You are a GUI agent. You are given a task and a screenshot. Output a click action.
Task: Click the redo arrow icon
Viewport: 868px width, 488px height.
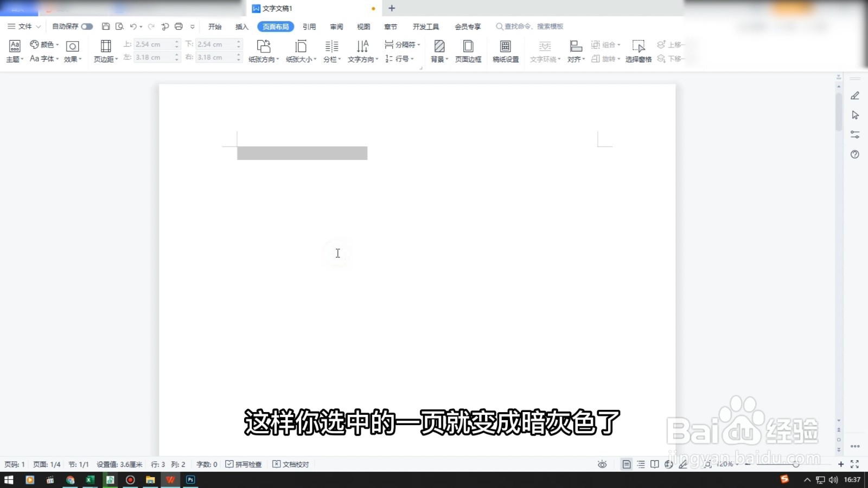[151, 26]
